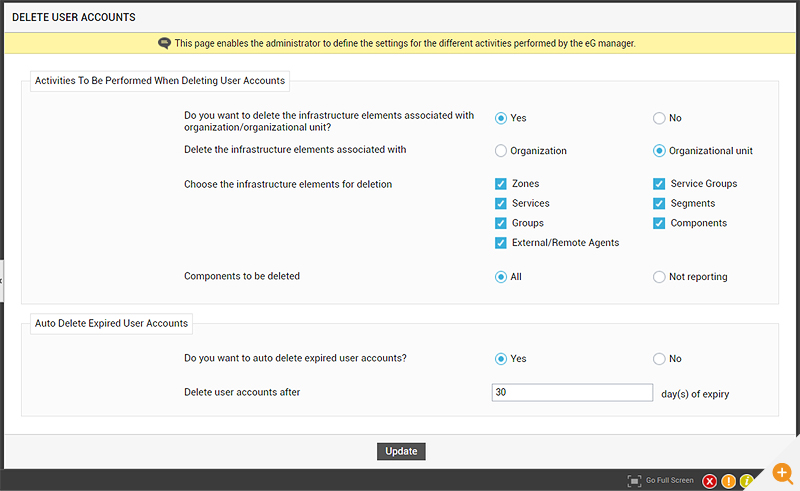The height and width of the screenshot is (491, 800).
Task: Click the 'Delete the infrastructure elements associated with' label
Action: (x=295, y=150)
